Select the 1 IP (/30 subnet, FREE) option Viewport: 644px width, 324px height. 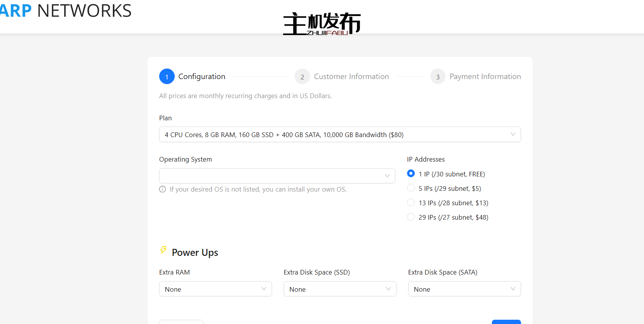[x=411, y=174]
